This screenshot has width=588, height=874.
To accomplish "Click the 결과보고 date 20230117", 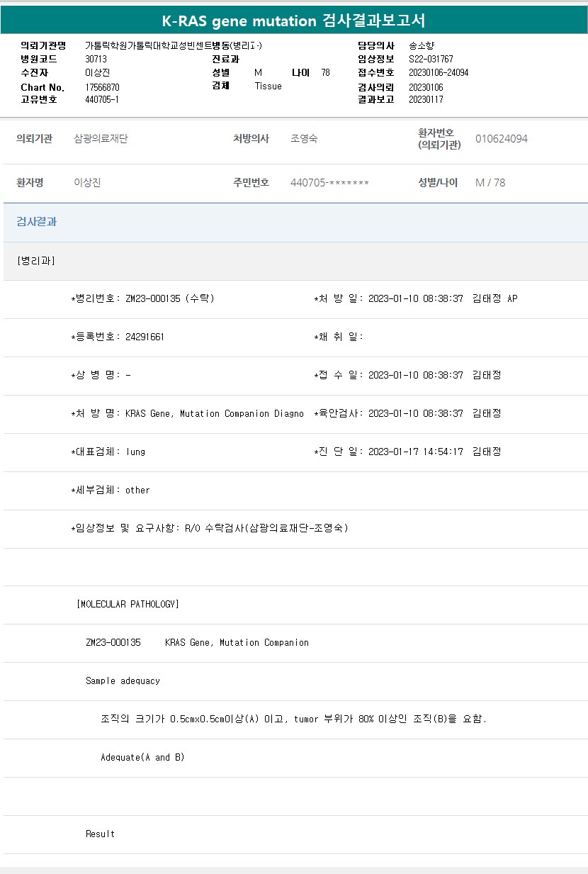I will [426, 99].
